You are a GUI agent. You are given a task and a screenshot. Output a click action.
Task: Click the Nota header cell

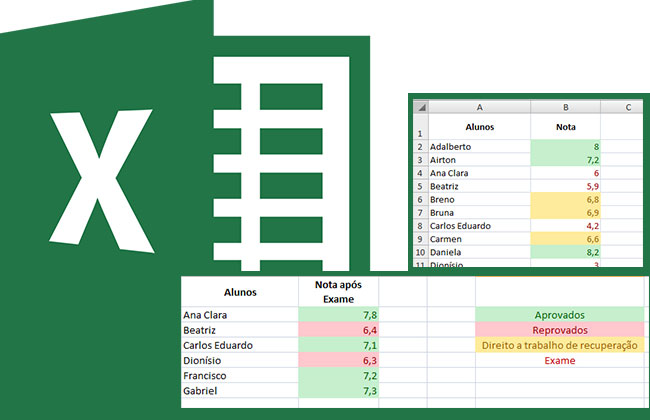click(x=565, y=127)
